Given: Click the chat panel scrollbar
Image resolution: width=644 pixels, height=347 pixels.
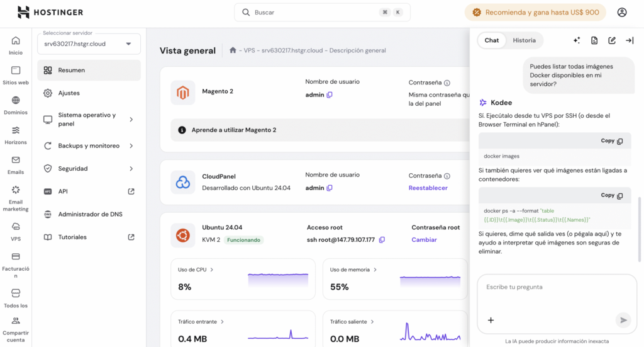Looking at the screenshot, I should pyautogui.click(x=639, y=229).
